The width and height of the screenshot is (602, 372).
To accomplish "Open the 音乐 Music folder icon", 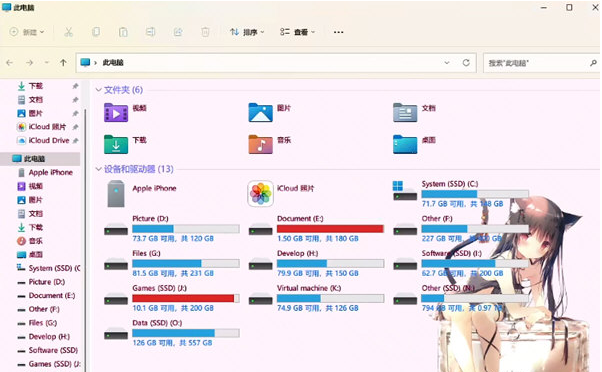I will tap(260, 144).
